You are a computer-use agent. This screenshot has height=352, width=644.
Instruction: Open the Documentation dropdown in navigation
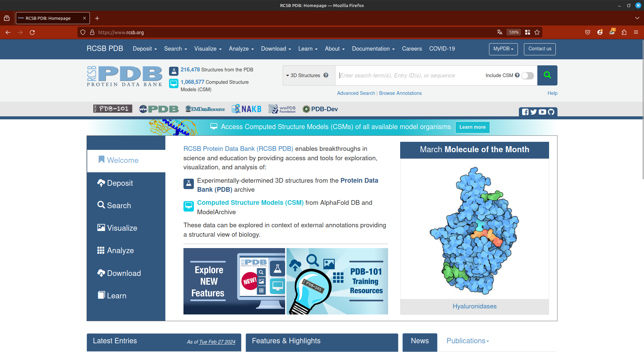[373, 49]
